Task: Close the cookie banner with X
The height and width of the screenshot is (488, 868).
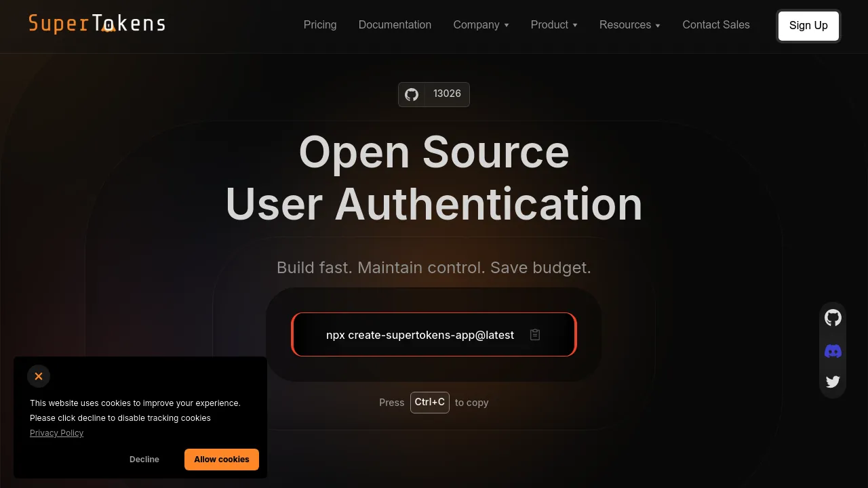Action: point(39,376)
